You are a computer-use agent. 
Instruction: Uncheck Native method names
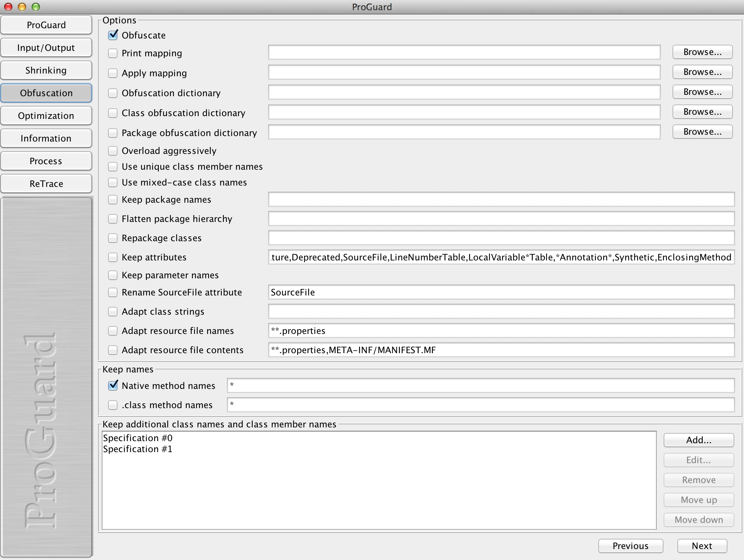tap(113, 385)
